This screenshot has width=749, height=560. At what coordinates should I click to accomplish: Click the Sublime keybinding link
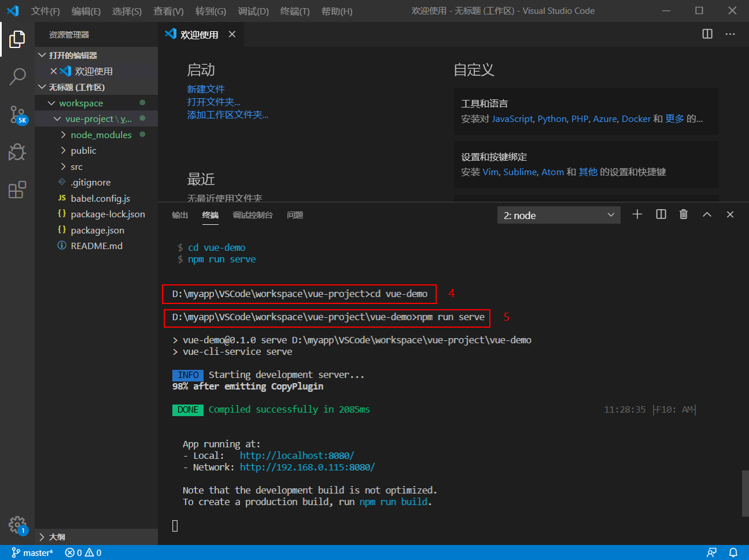click(520, 172)
